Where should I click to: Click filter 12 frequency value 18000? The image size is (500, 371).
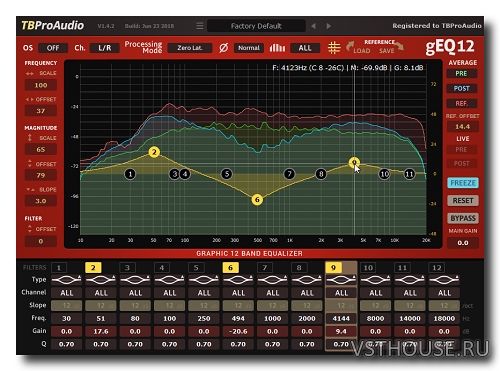pyautogui.click(x=444, y=318)
